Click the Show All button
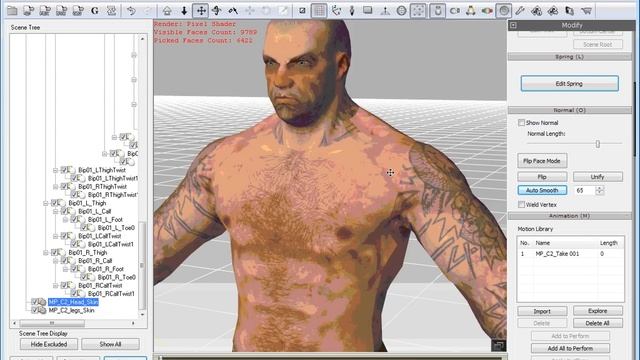This screenshot has height=360, width=640. tap(110, 344)
